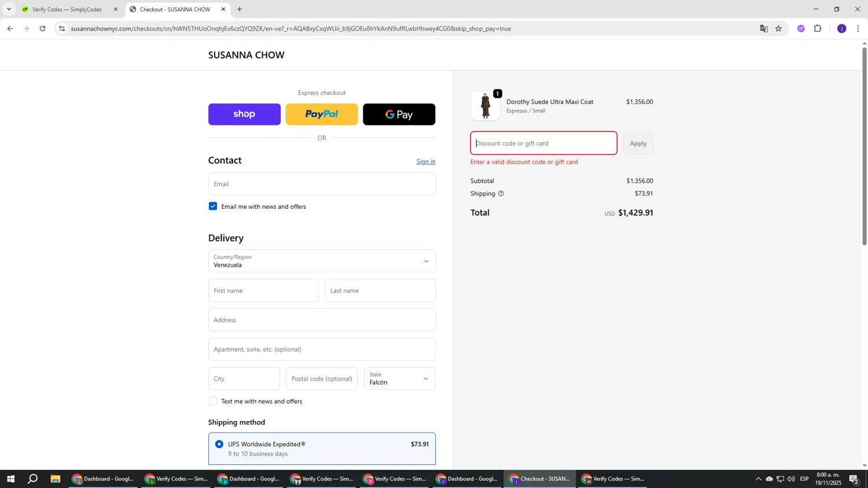Go back to the previous page

(10, 28)
